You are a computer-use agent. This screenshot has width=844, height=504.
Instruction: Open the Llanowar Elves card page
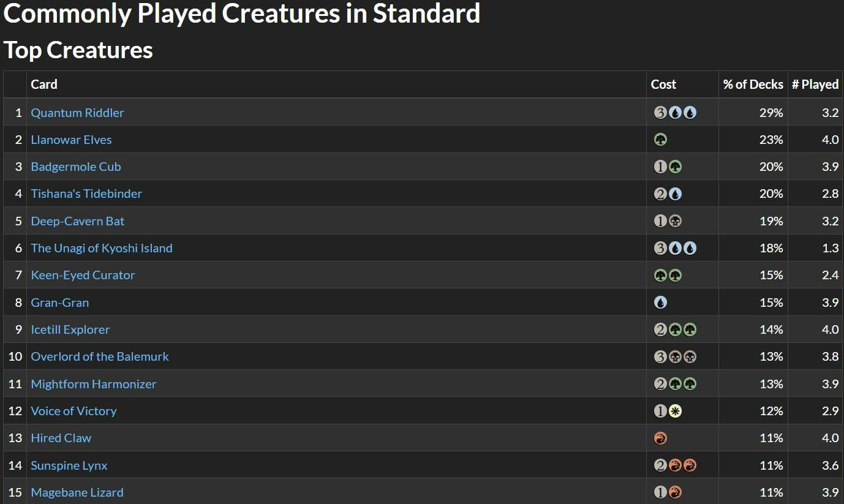pos(71,140)
